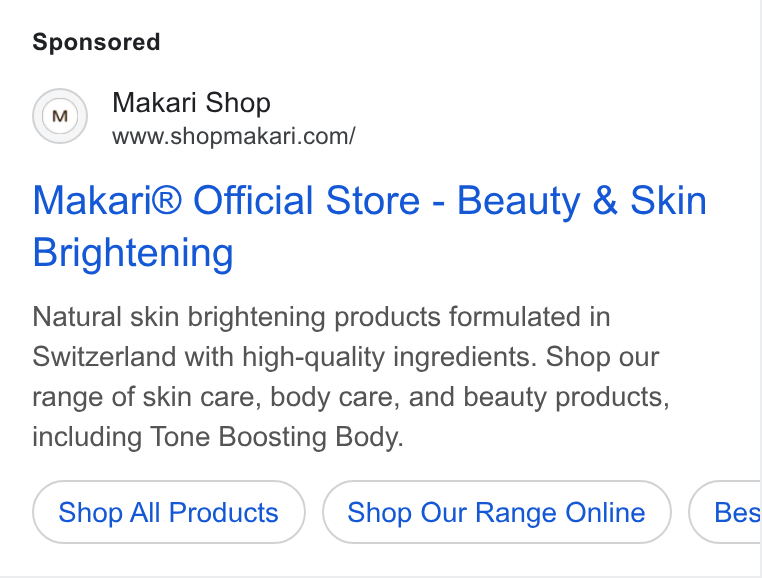Open the 'Shop Our Range Online' sitelink

pyautogui.click(x=497, y=512)
